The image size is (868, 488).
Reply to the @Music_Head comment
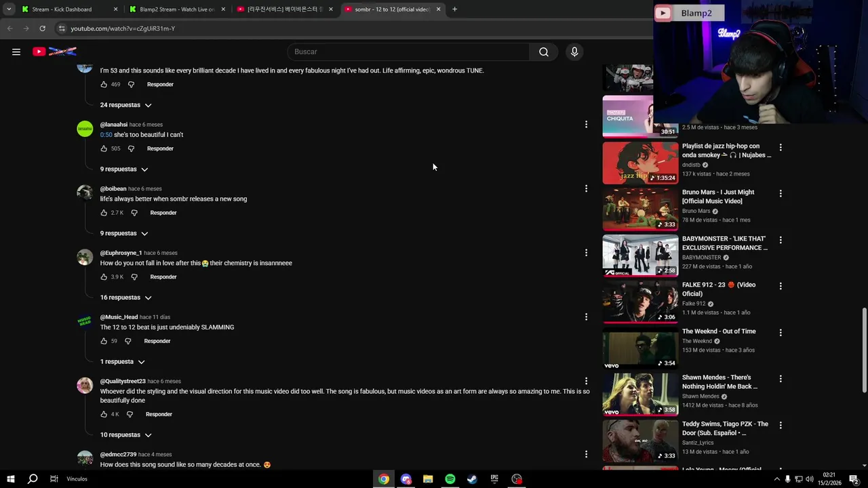(x=157, y=341)
